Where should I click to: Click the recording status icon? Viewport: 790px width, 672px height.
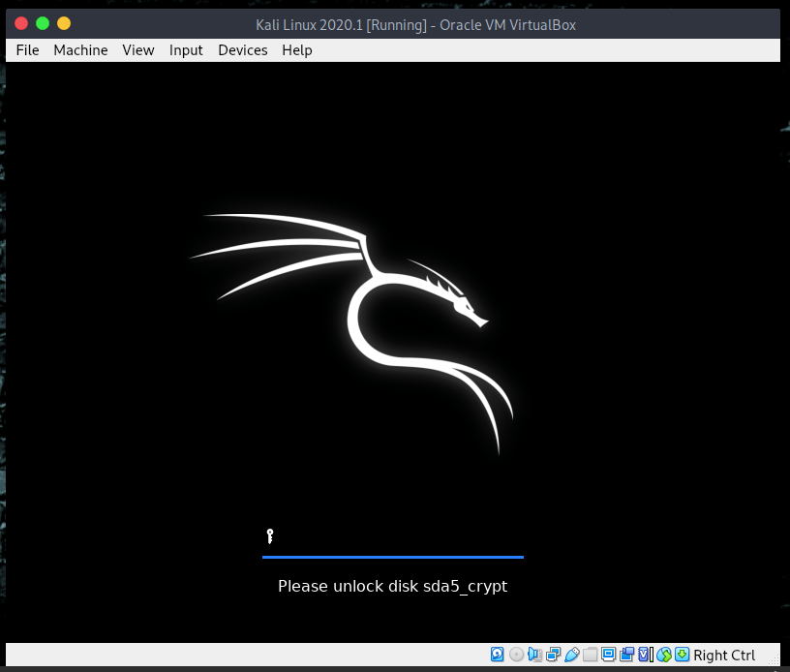[x=626, y=655]
